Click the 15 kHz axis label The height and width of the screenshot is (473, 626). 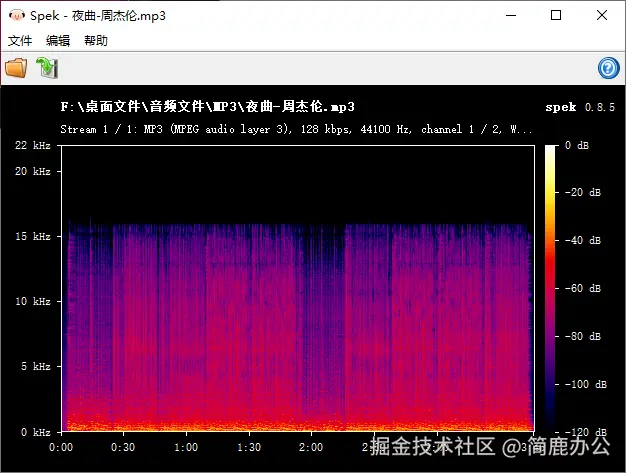coord(33,236)
